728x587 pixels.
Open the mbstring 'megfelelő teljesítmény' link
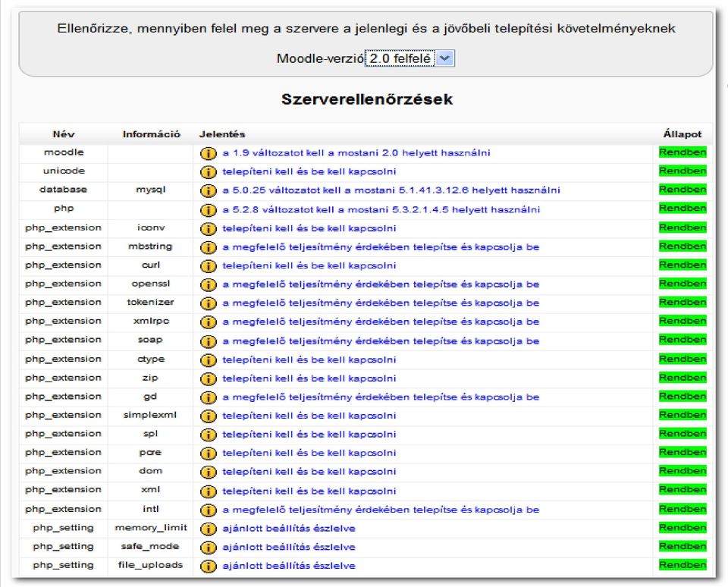point(381,246)
